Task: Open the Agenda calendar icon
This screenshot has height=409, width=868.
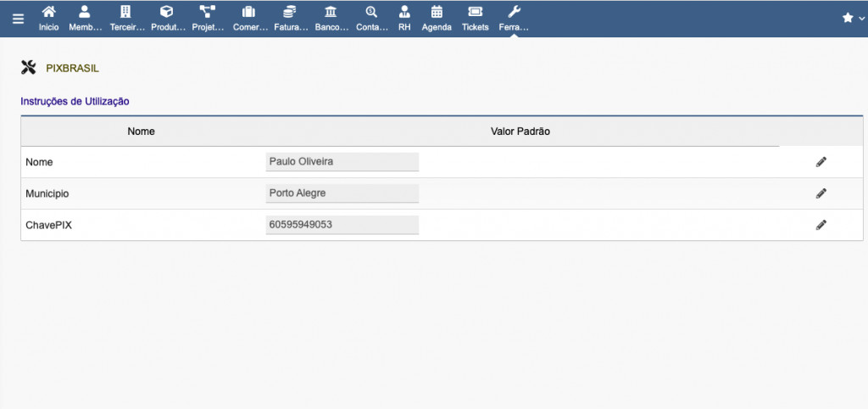Action: click(437, 13)
